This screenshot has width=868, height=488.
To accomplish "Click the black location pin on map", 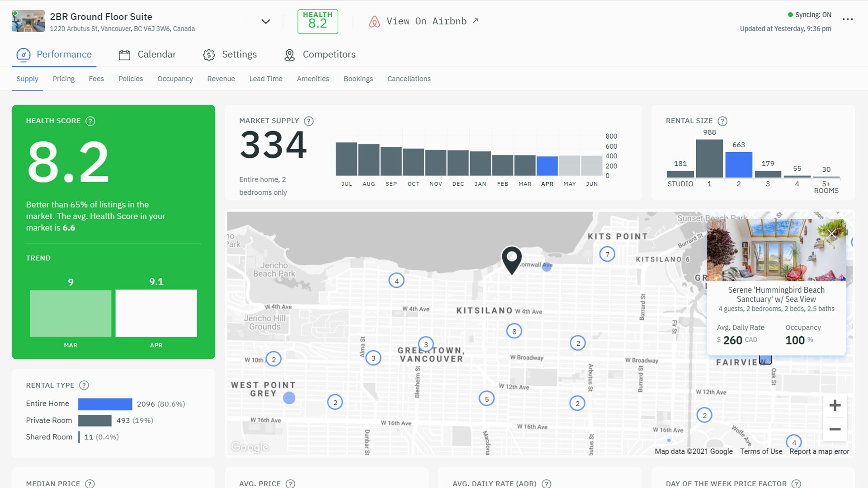I will point(512,259).
